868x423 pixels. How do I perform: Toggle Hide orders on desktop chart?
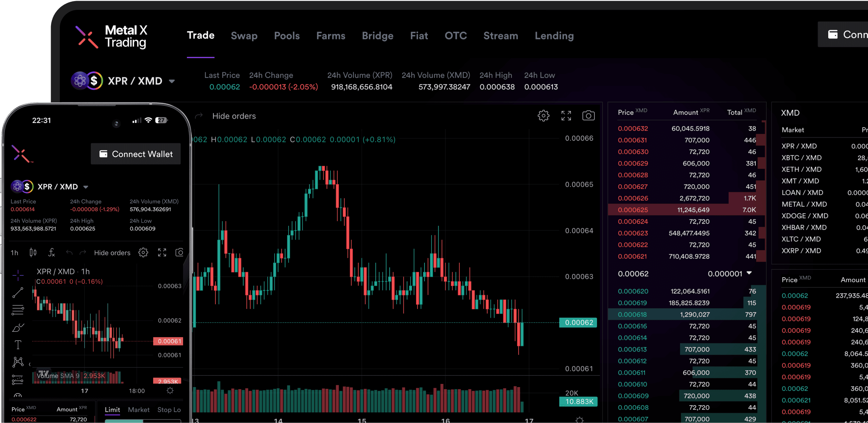[234, 116]
